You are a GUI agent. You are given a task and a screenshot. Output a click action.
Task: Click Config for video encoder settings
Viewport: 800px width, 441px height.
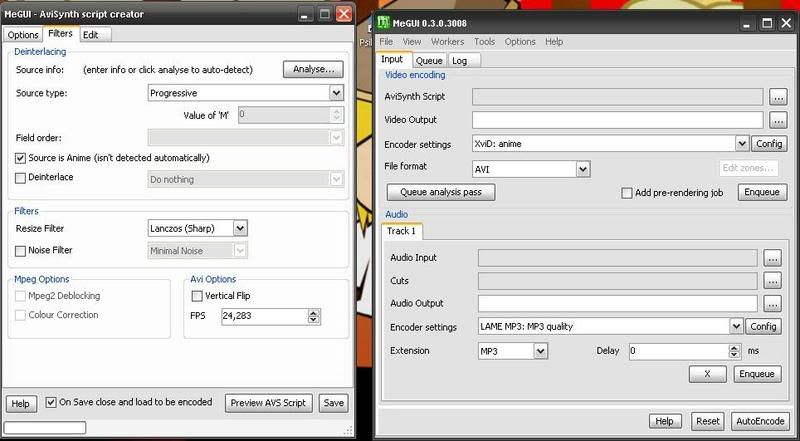[x=769, y=144]
